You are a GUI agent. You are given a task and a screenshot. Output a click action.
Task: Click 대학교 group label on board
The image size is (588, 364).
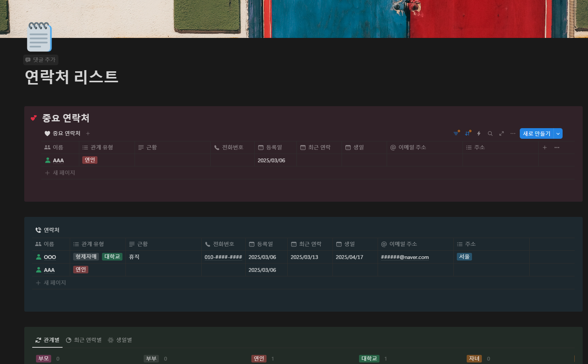tap(369, 359)
